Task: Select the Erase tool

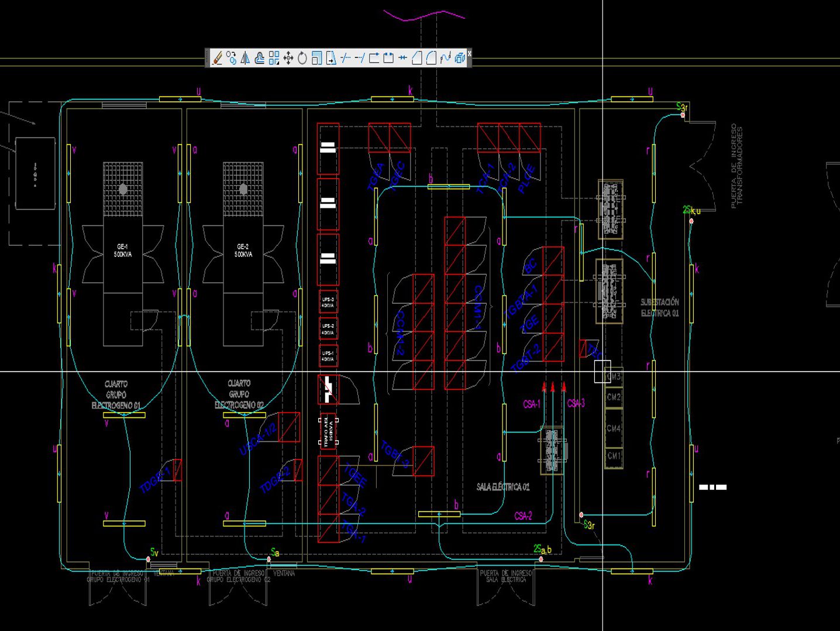Action: point(217,58)
